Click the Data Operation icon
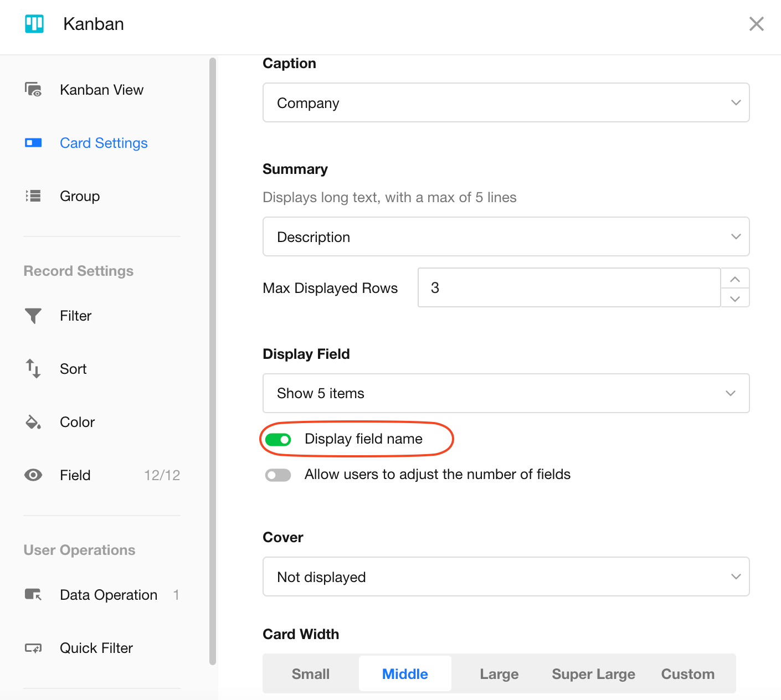Viewport: 781px width, 700px height. pyautogui.click(x=33, y=595)
